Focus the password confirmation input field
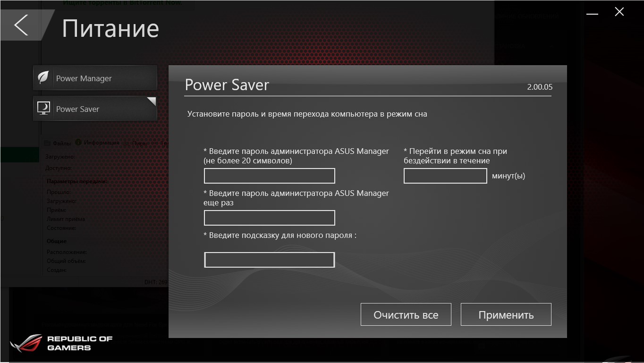 pyautogui.click(x=270, y=218)
